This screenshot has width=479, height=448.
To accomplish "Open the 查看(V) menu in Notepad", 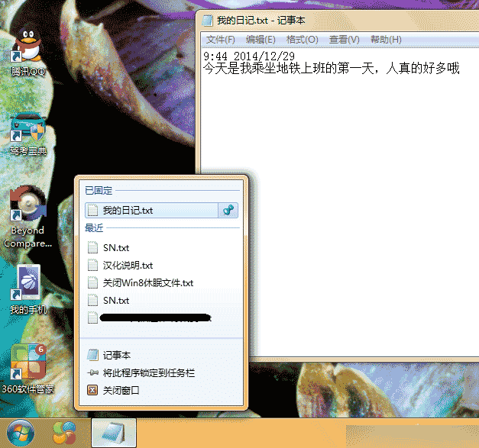I will tap(345, 40).
